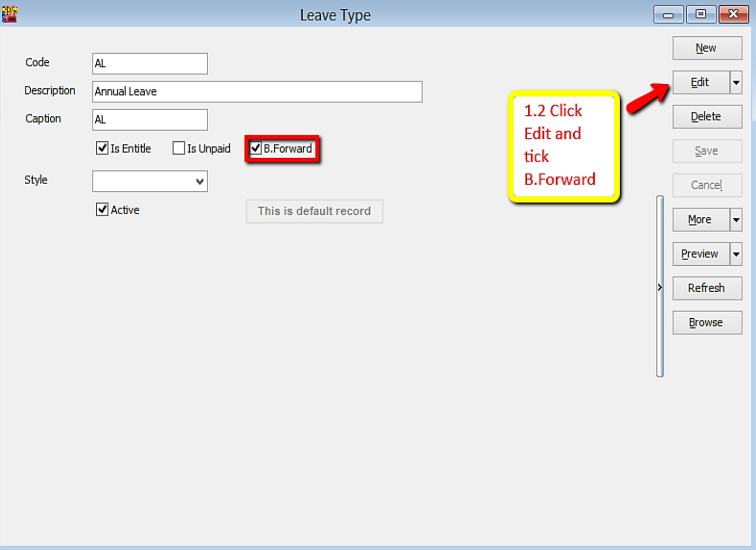Click the New button
Screen dimensions: 756x550
(707, 47)
